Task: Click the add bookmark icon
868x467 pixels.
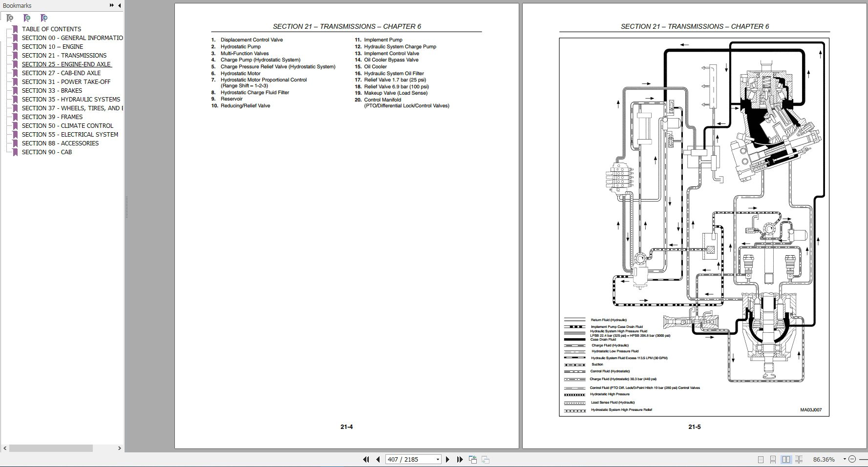Action: click(x=26, y=18)
